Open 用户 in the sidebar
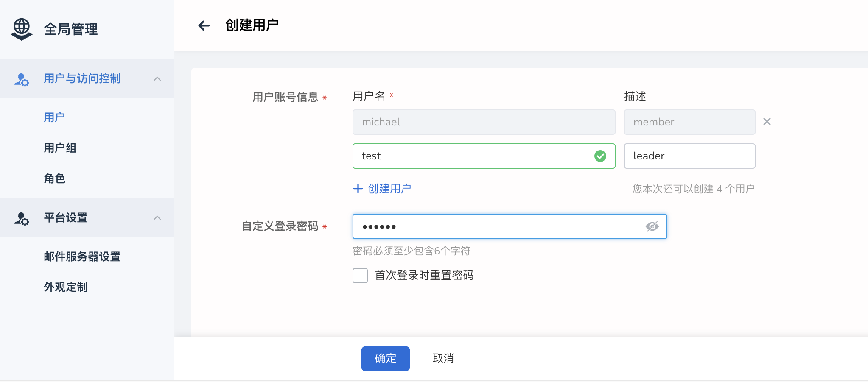This screenshot has height=382, width=868. pos(54,117)
